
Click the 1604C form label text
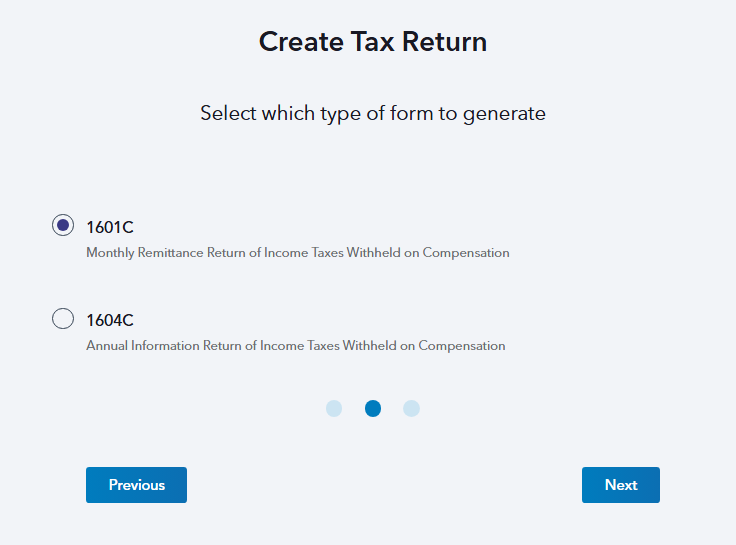coord(110,320)
